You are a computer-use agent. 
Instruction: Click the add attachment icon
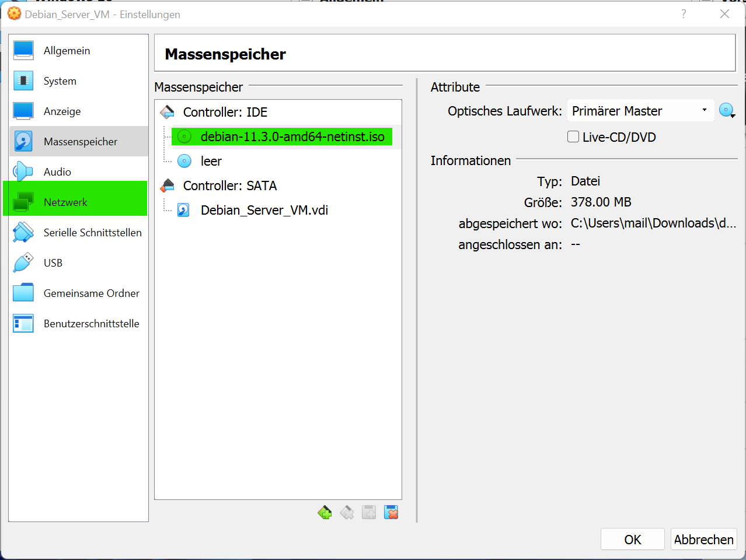click(369, 513)
